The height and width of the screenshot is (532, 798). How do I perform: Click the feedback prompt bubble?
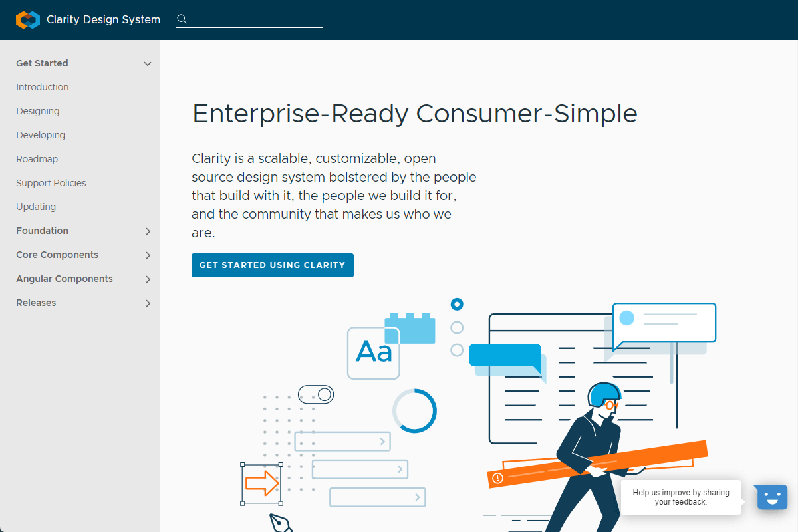[681, 497]
